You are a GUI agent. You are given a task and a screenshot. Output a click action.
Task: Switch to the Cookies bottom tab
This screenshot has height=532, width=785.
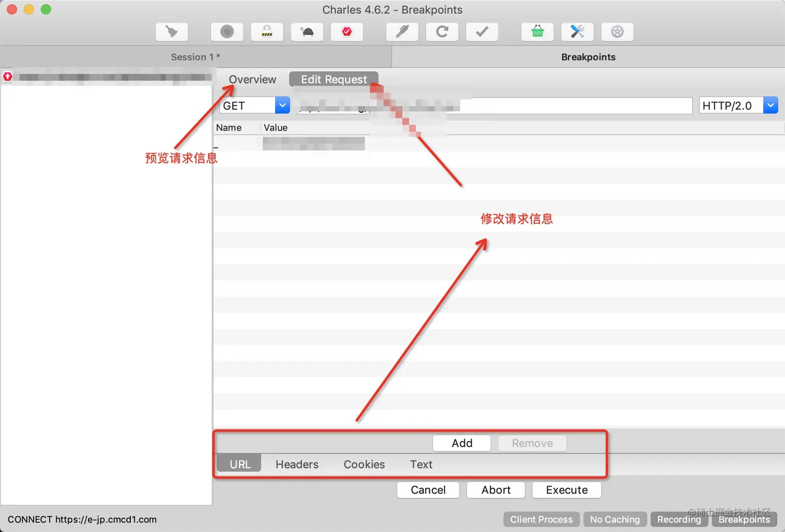point(364,465)
